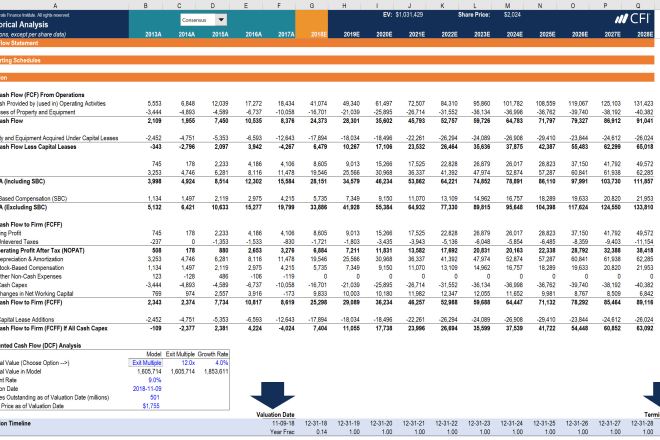Click the 2013A year column label

[x=153, y=33]
